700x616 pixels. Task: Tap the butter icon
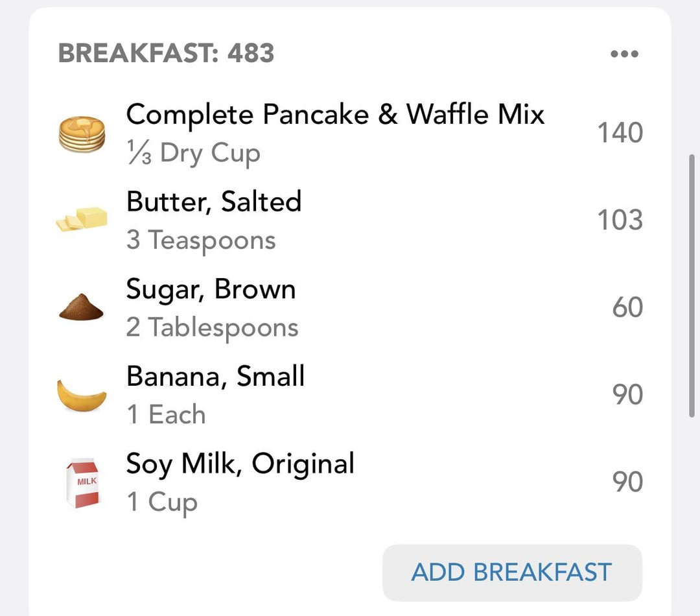tap(82, 219)
